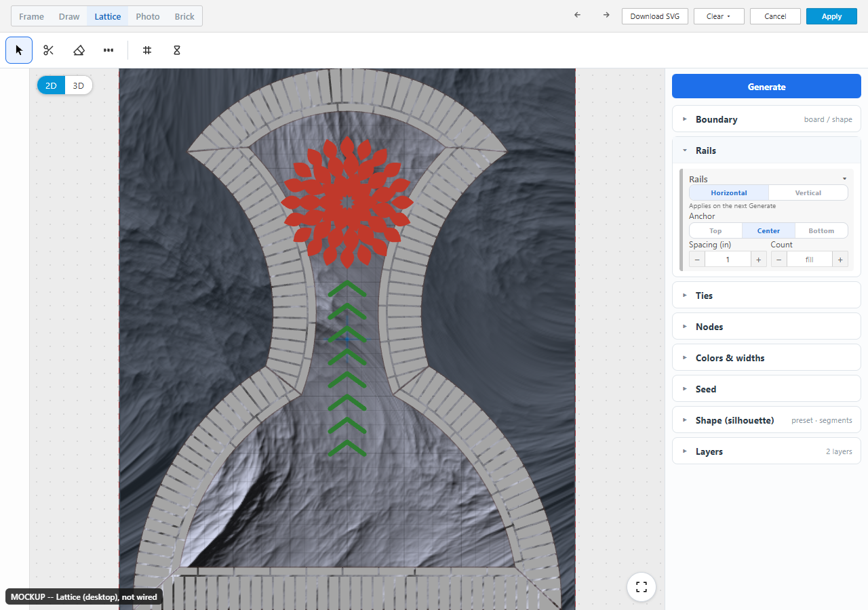Expand the Nodes section
This screenshot has width=868, height=610.
(766, 327)
